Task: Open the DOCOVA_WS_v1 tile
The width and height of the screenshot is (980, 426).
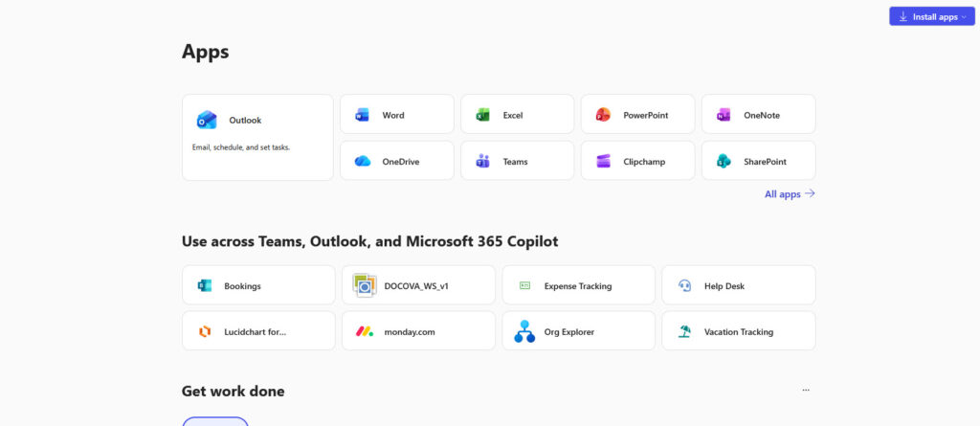Action: [418, 285]
